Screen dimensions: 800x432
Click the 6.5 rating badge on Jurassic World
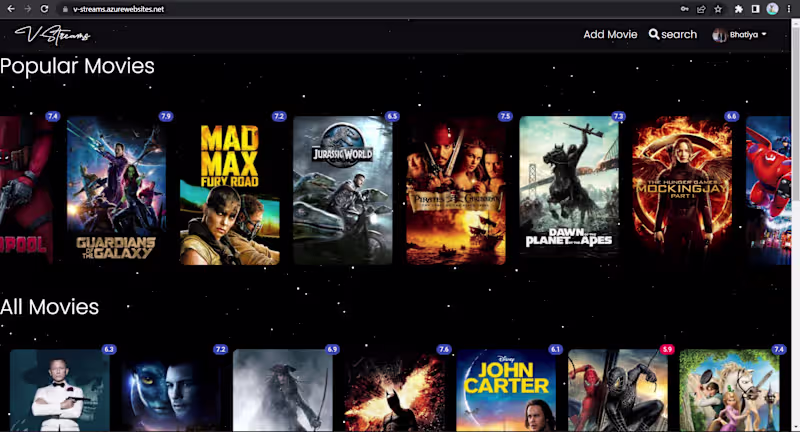[x=392, y=116]
